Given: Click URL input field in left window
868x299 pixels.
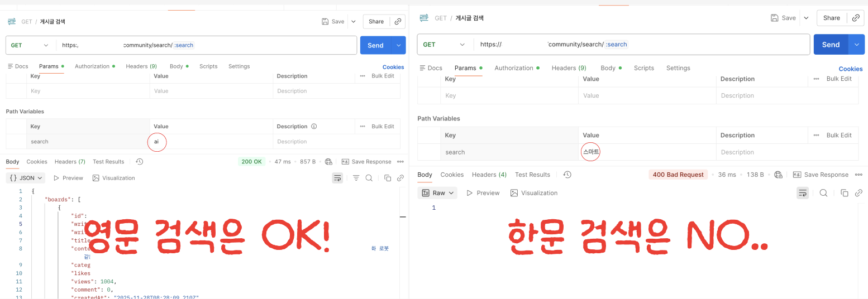Looking at the screenshot, I should [x=207, y=45].
